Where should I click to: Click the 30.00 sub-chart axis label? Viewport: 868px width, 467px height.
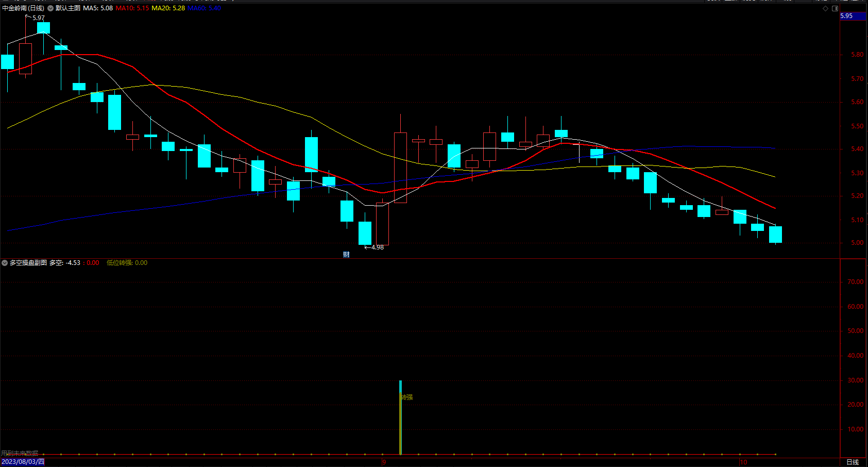tap(856, 380)
